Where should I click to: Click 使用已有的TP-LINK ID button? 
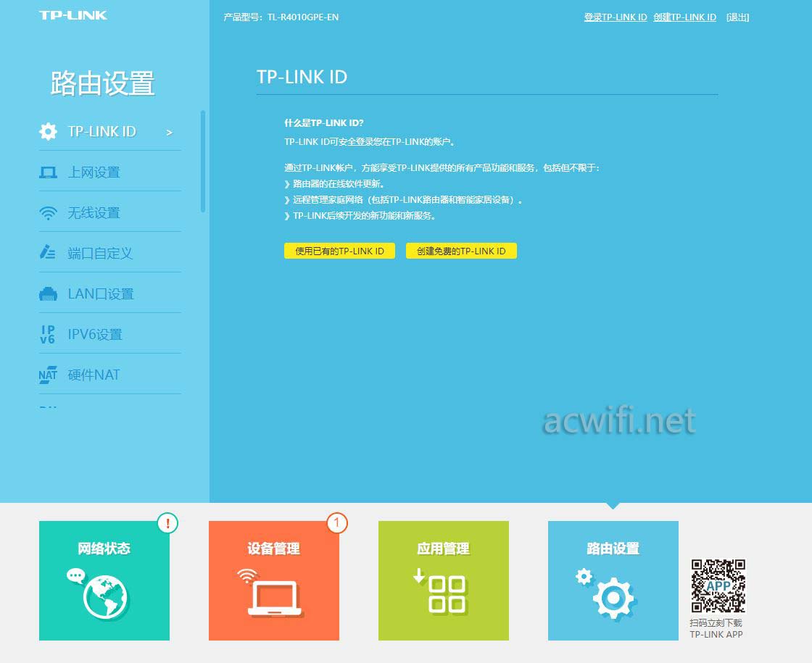coord(340,251)
